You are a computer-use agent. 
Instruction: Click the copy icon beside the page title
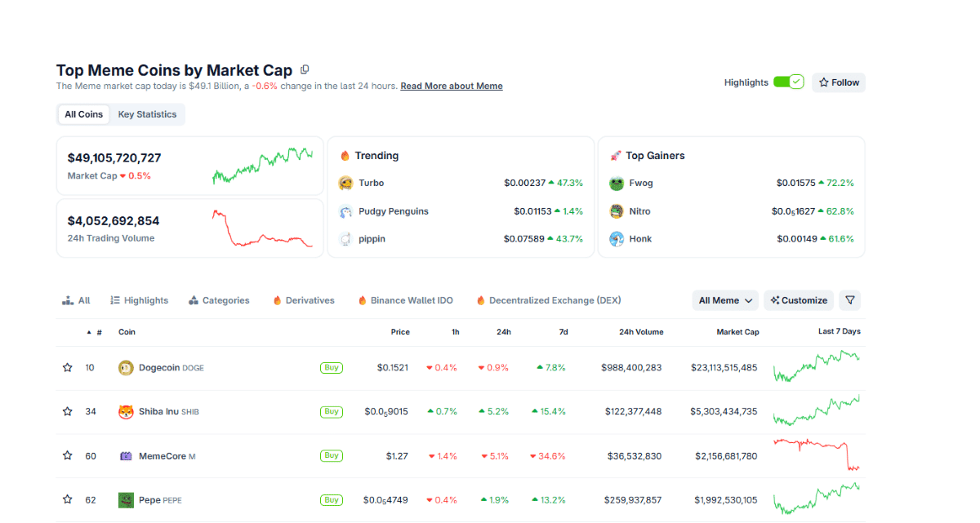[x=305, y=69]
